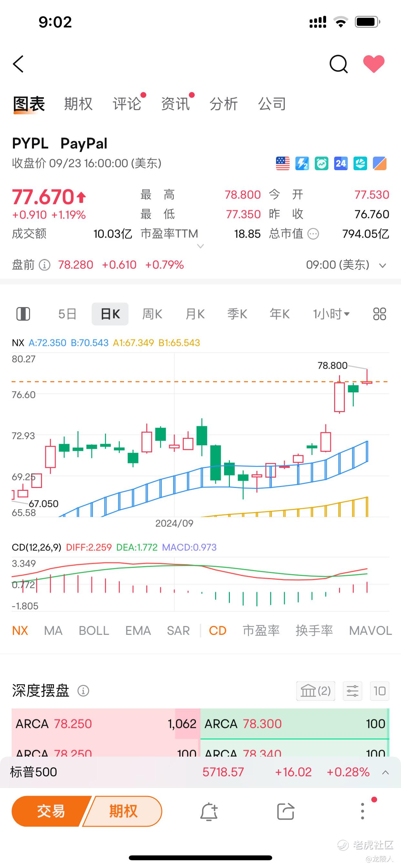Tap the 77.670 last price

click(x=43, y=197)
